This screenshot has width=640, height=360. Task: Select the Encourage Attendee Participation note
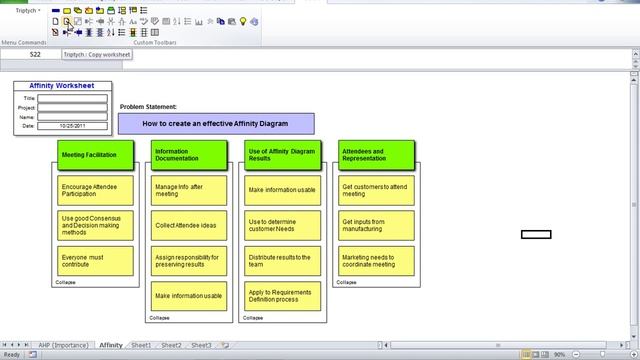click(96, 190)
